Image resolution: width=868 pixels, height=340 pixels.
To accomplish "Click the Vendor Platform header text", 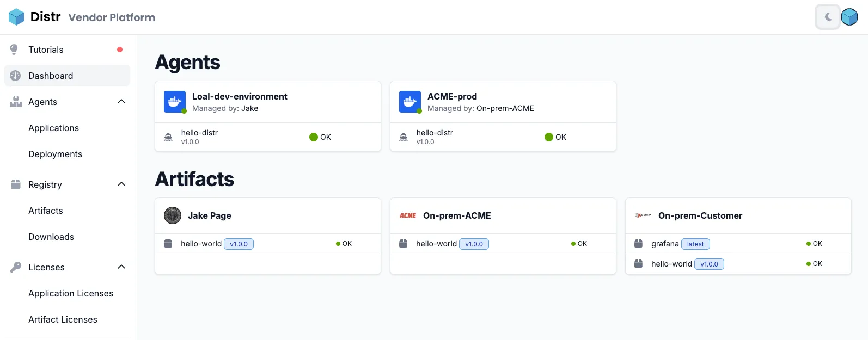I will pos(112,17).
